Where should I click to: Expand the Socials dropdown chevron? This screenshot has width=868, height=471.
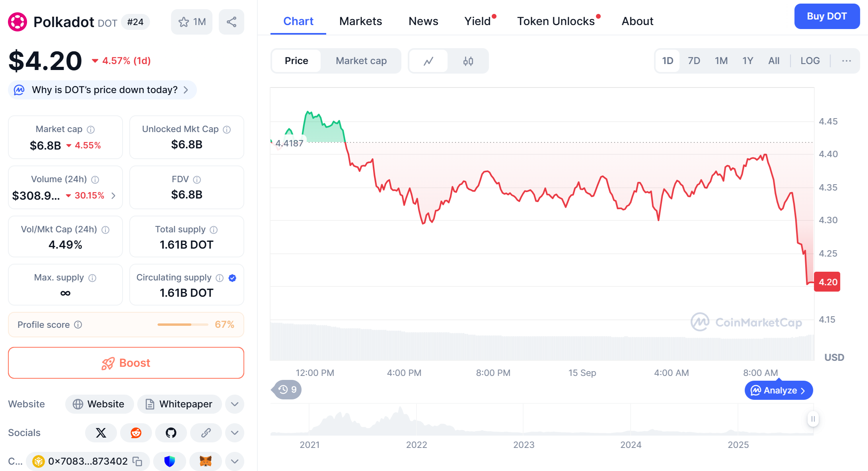(x=235, y=432)
